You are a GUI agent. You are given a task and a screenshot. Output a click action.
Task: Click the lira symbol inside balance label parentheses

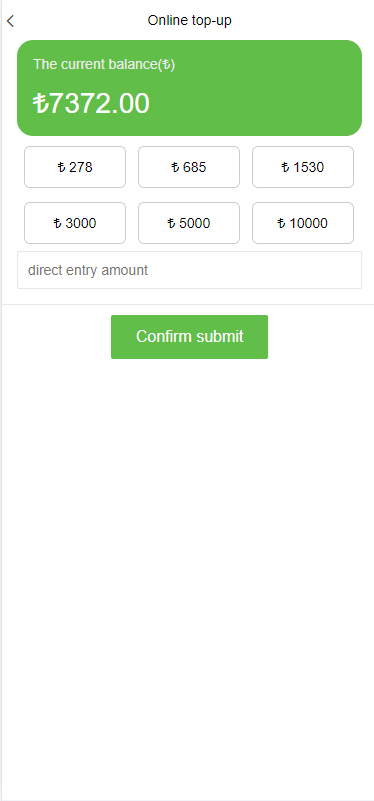coord(166,65)
